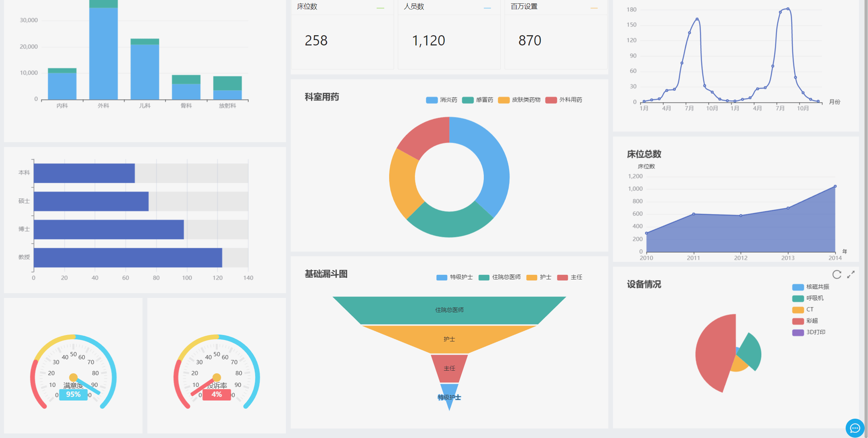Screen dimensions: 868x438
Task: Click the red 主任 funnel layer
Action: (449, 368)
